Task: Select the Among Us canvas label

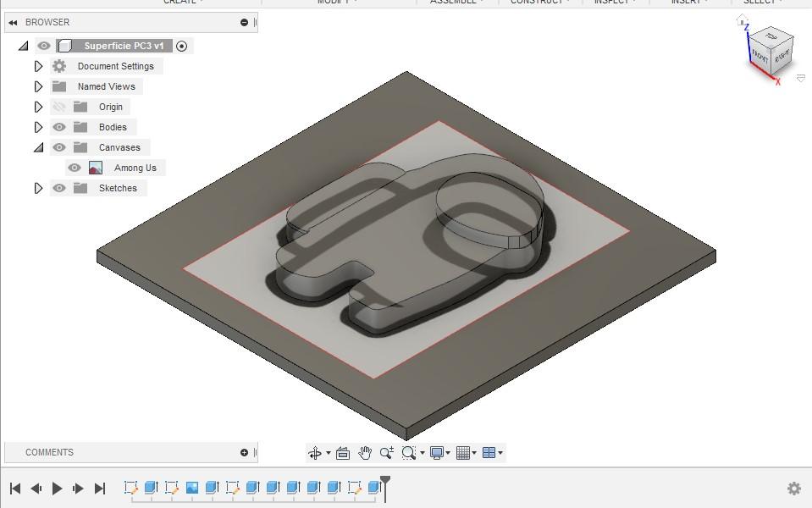Action: coord(135,168)
